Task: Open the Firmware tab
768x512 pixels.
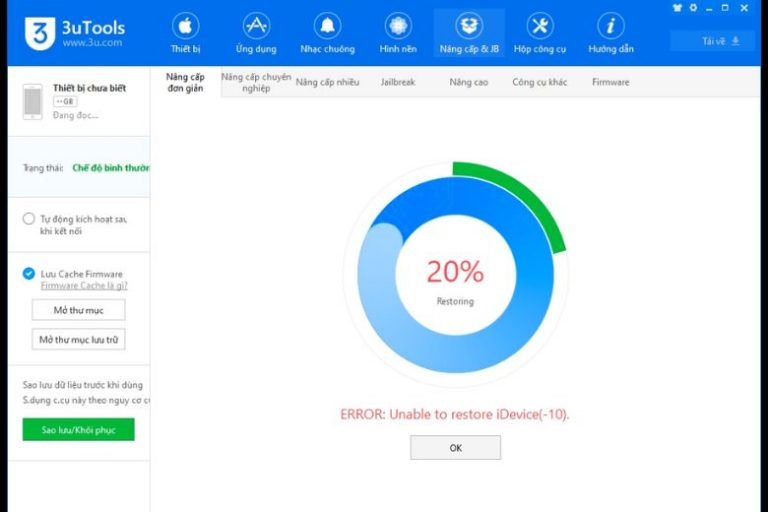Action: coord(611,82)
